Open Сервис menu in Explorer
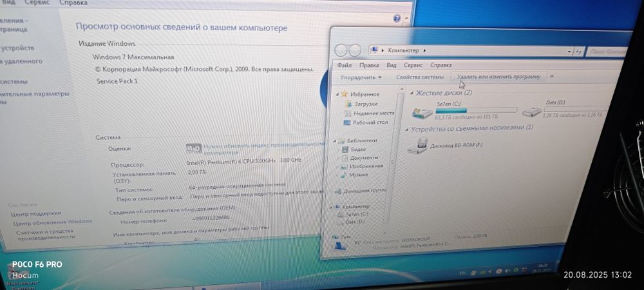Image resolution: width=644 pixels, height=290 pixels. point(413,65)
